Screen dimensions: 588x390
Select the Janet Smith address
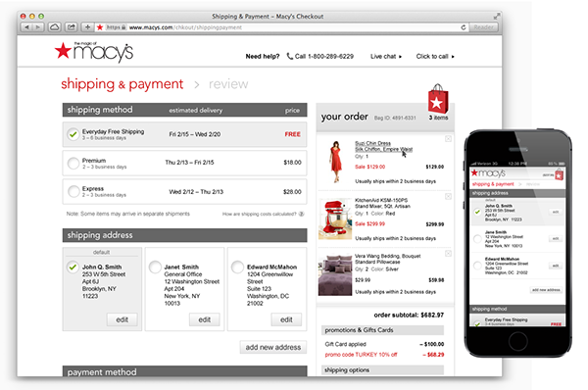click(x=155, y=267)
